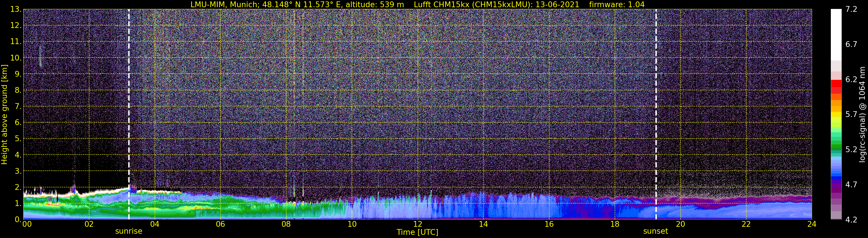
Task: Click the 'Lufft CHM15kx (CHM15kxLMU): 13-06-2021' title text
Action: tap(496, 4)
